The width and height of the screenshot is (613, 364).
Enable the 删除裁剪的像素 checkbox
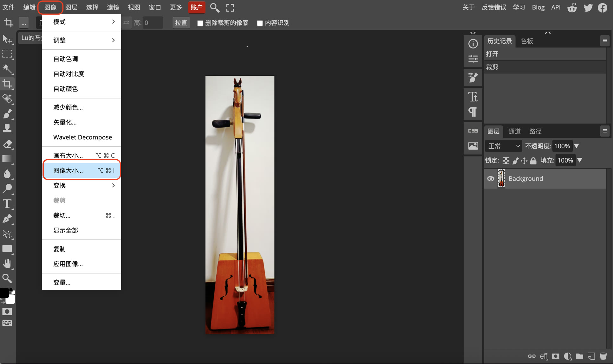pyautogui.click(x=200, y=23)
